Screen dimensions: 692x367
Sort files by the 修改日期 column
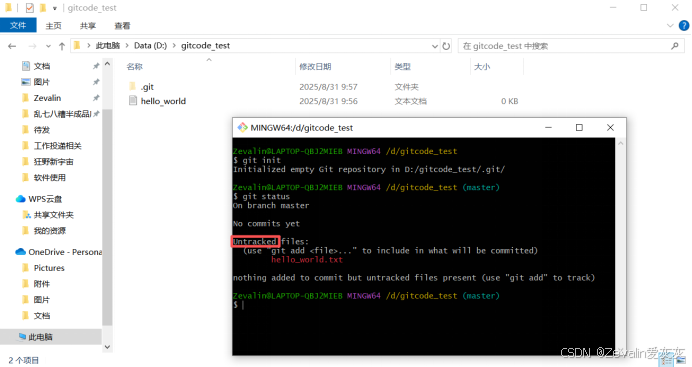pyautogui.click(x=315, y=67)
